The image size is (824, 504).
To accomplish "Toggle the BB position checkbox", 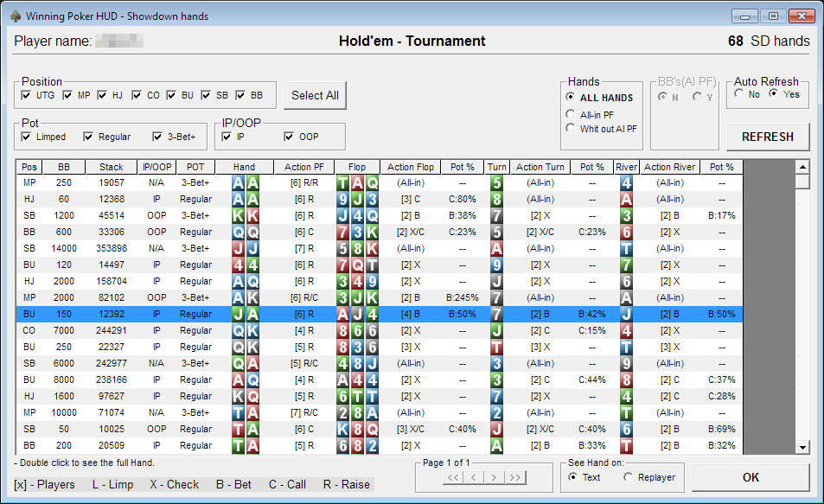I will (x=240, y=95).
